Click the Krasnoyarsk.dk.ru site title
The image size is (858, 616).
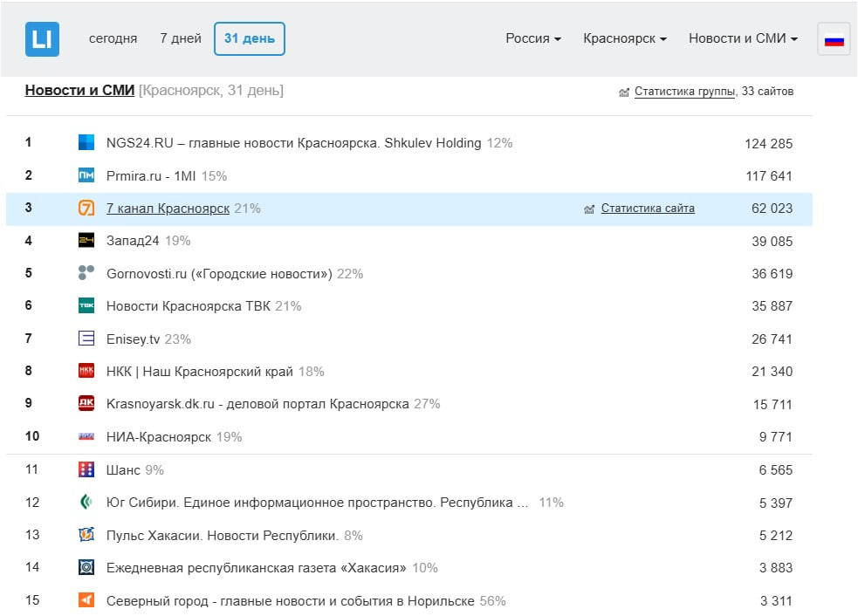(257, 404)
